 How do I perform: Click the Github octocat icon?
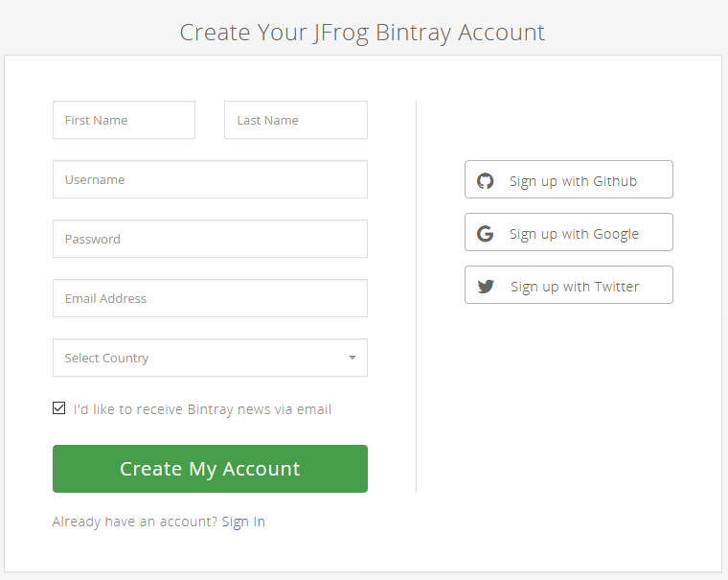(x=486, y=180)
